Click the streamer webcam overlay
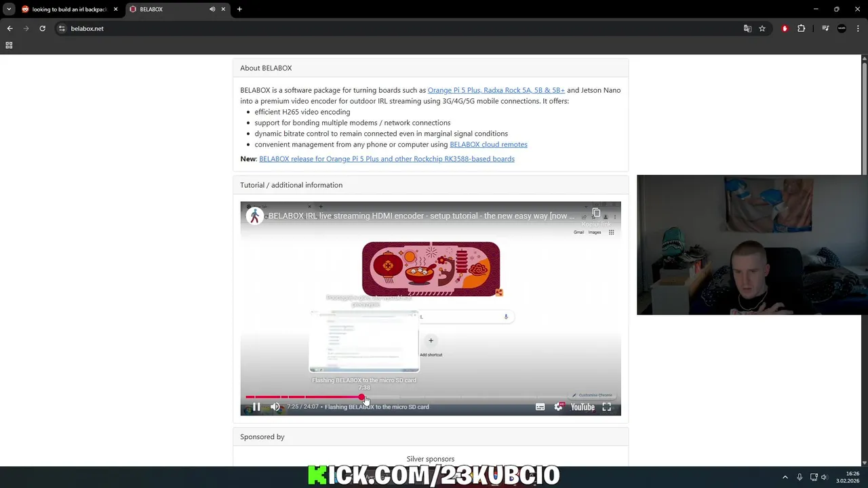868x488 pixels. [x=752, y=245]
